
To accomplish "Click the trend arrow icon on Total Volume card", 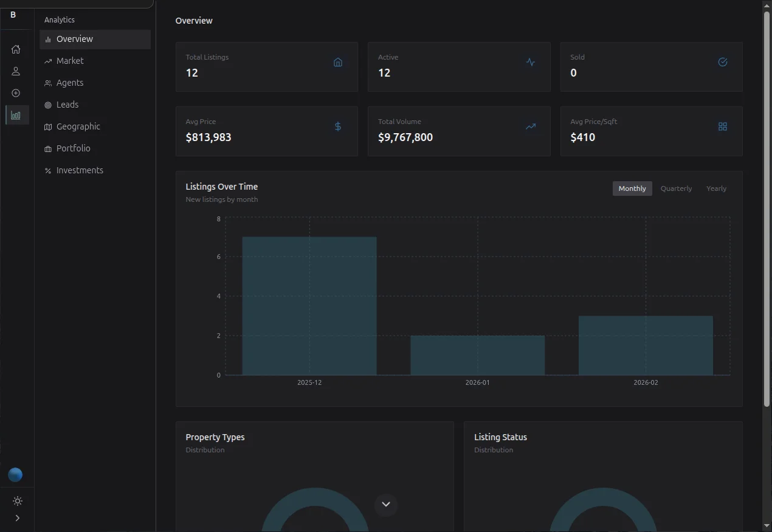I will tap(530, 126).
